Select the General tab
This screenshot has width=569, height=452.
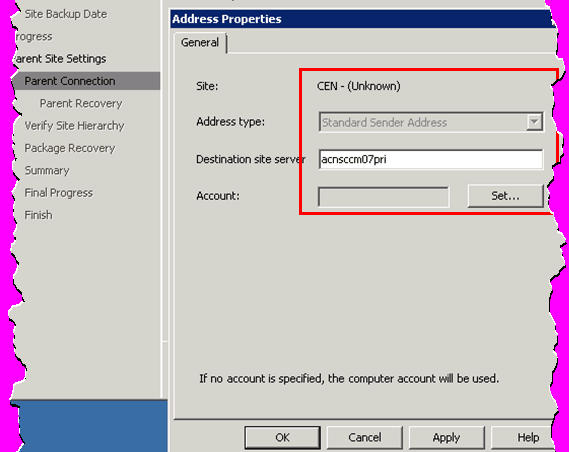200,43
